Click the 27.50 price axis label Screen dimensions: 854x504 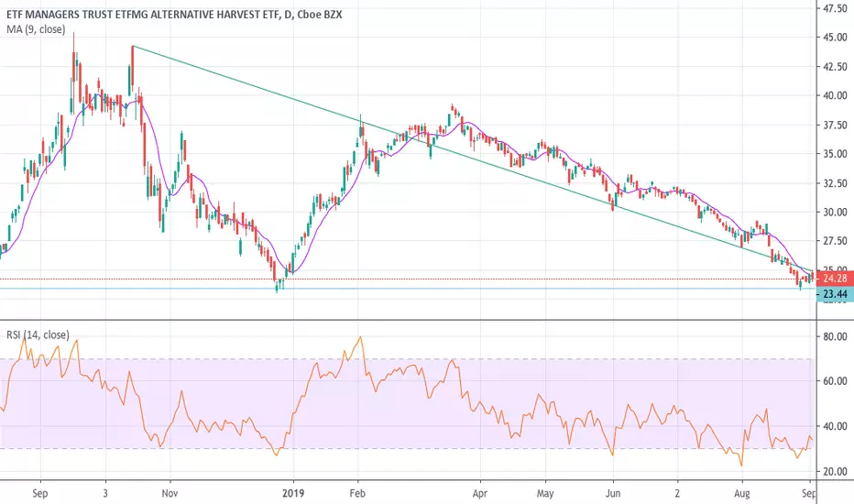[x=835, y=241]
